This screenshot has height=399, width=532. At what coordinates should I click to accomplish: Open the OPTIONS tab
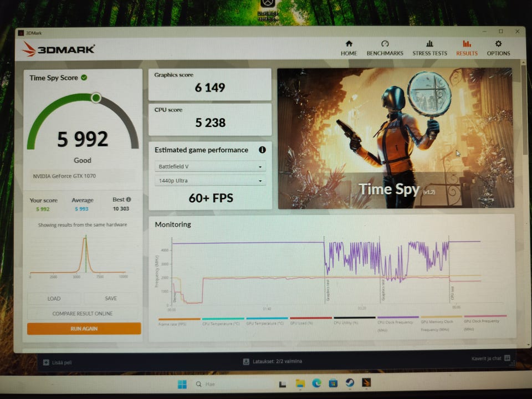point(498,48)
